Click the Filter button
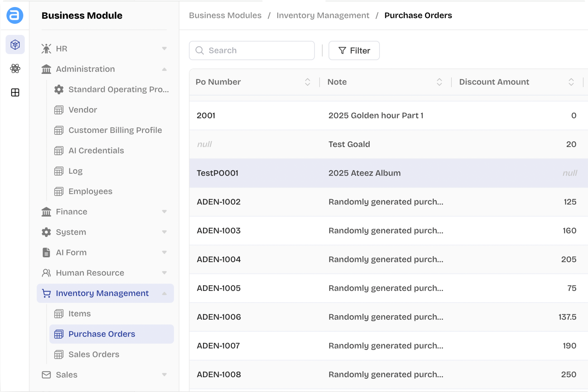Image resolution: width=588 pixels, height=392 pixels. pos(354,51)
